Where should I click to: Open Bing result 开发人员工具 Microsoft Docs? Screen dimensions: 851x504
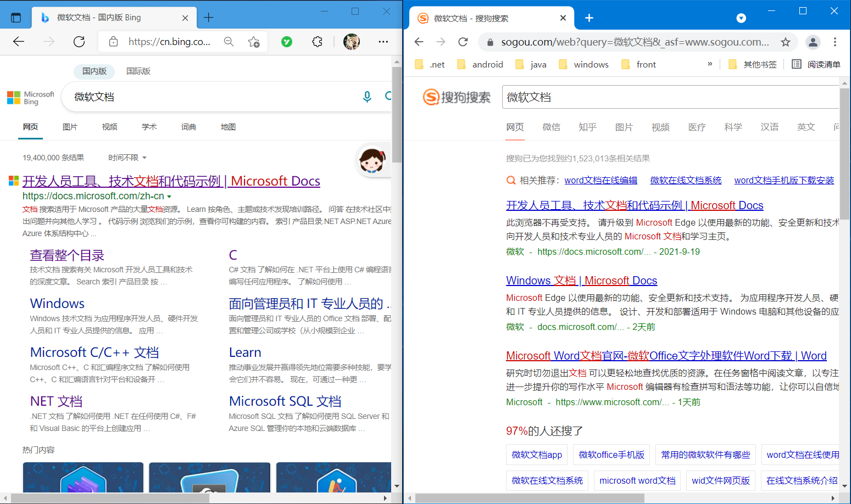pos(171,181)
